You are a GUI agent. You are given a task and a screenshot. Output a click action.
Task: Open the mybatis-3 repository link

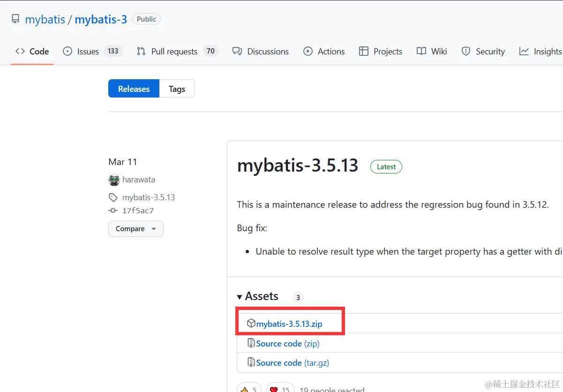tap(101, 19)
